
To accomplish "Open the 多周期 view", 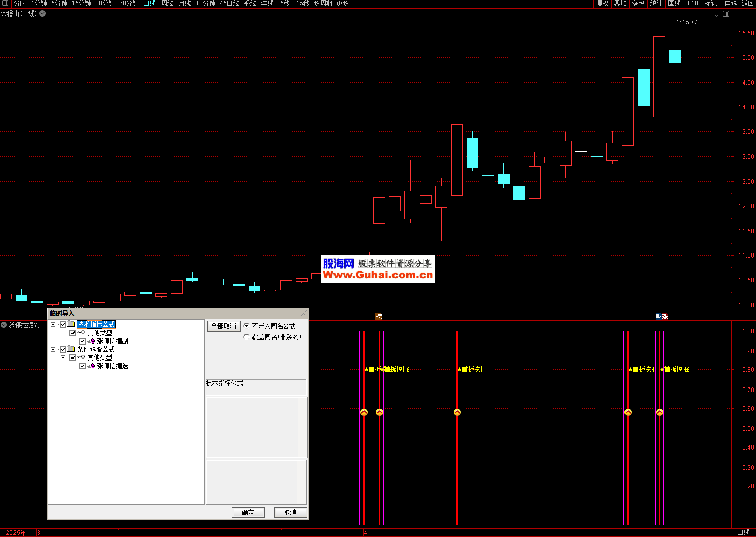I will click(323, 3).
